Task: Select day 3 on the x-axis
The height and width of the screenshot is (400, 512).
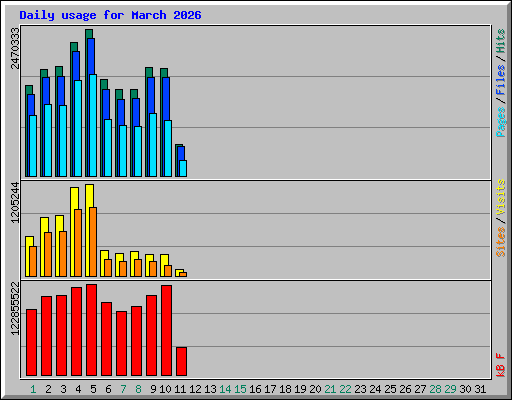Action: [63, 389]
